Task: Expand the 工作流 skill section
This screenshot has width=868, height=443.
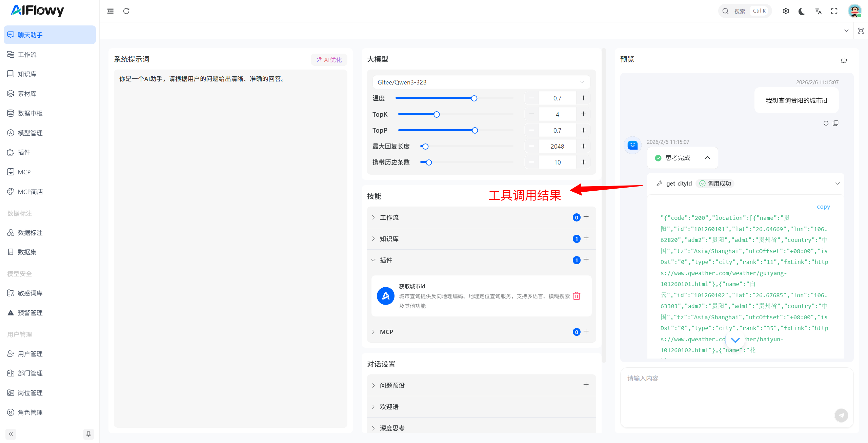Action: 389,217
